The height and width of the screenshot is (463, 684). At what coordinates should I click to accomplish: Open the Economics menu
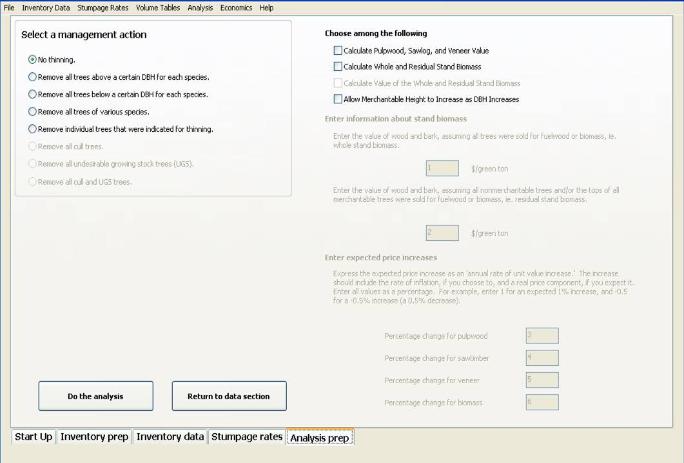click(x=237, y=7)
